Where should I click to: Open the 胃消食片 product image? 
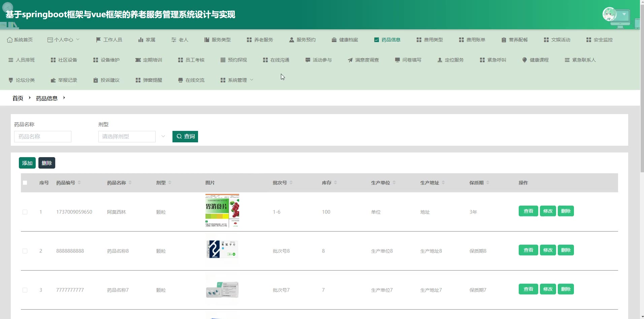tap(222, 211)
